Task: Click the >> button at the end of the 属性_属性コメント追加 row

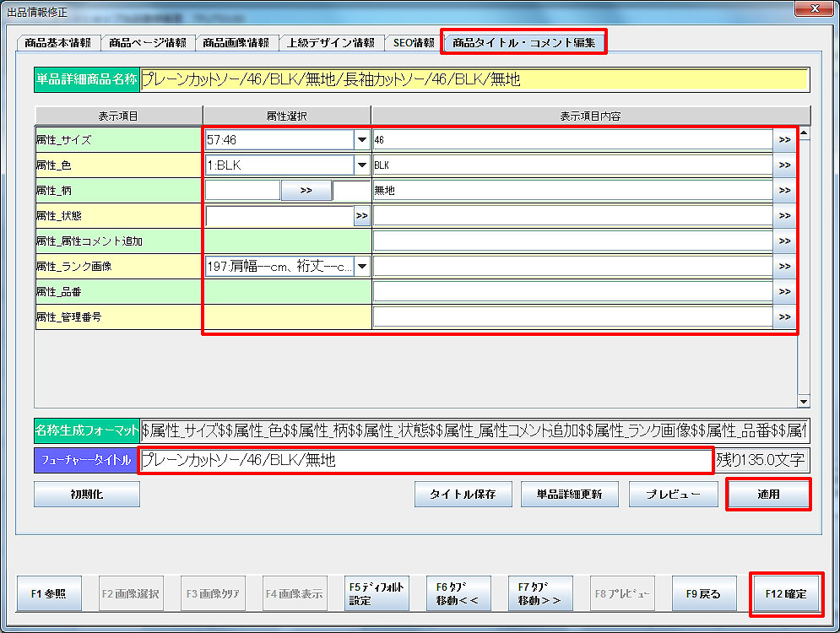Action: [784, 241]
